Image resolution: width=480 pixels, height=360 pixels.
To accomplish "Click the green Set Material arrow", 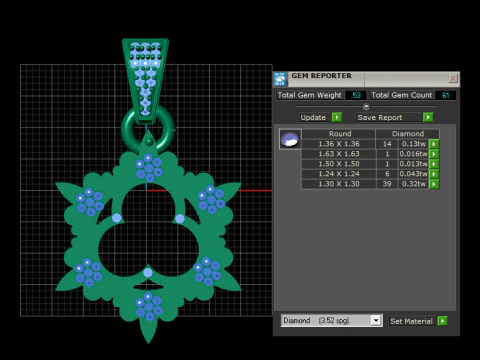I will coord(442,321).
